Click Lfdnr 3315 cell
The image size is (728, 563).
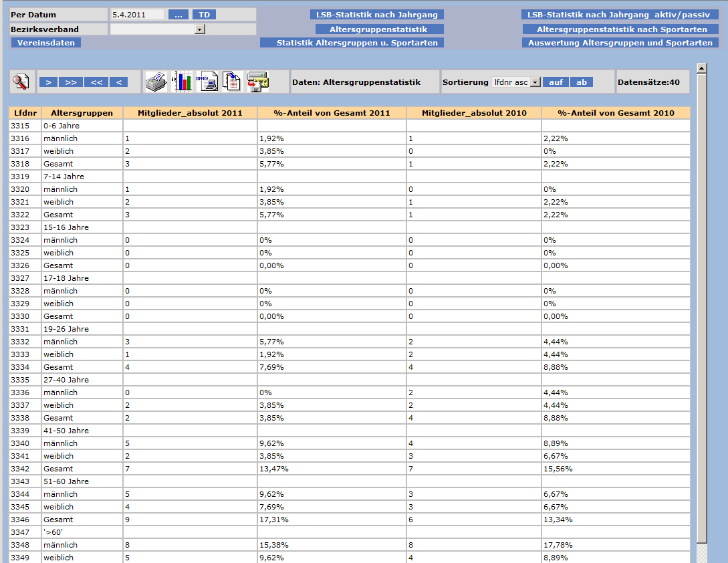pyautogui.click(x=25, y=126)
